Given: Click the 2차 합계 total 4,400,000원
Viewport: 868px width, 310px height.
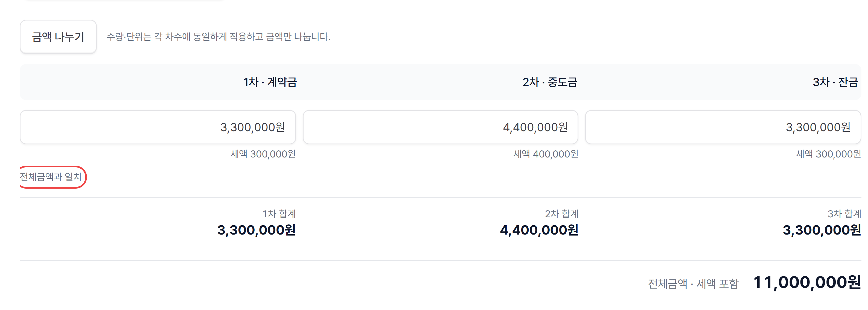Looking at the screenshot, I should coord(539,230).
